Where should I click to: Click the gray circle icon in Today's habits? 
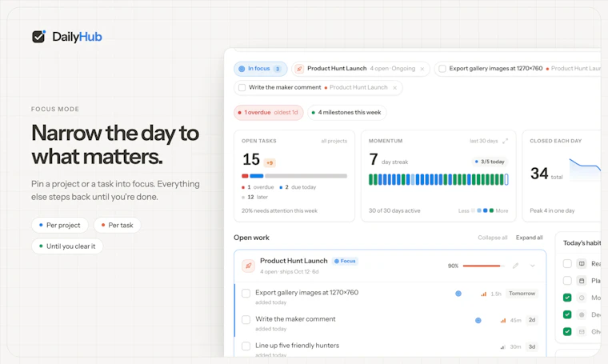582,314
